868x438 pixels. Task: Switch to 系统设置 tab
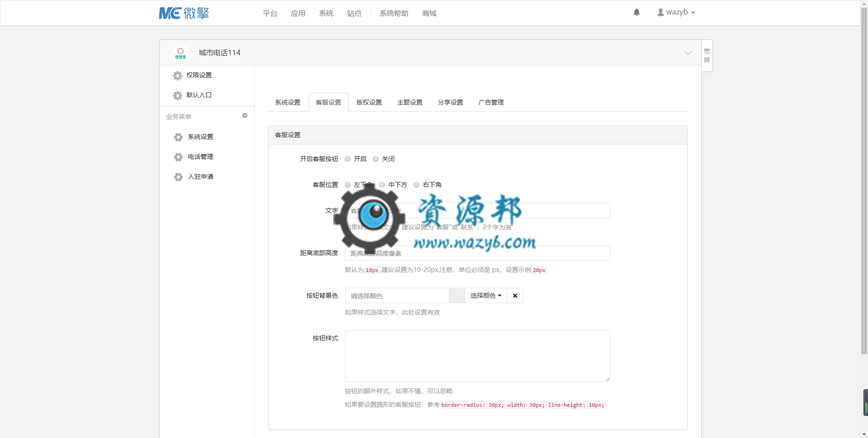click(288, 102)
